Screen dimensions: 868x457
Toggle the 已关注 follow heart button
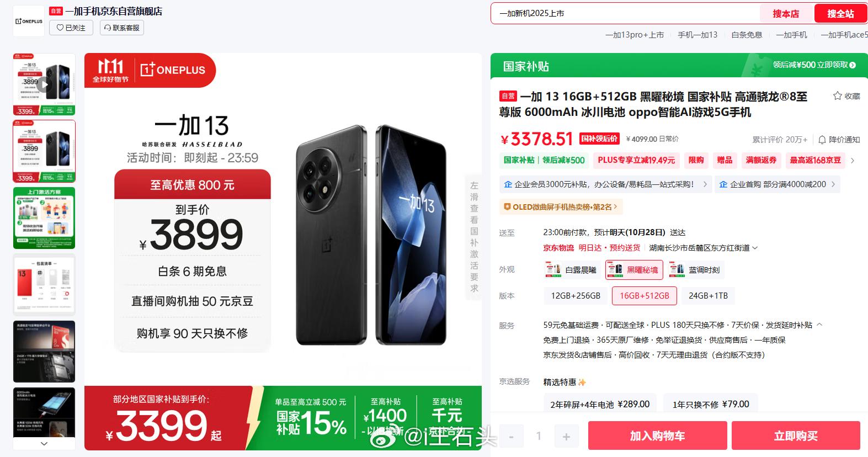(x=71, y=28)
